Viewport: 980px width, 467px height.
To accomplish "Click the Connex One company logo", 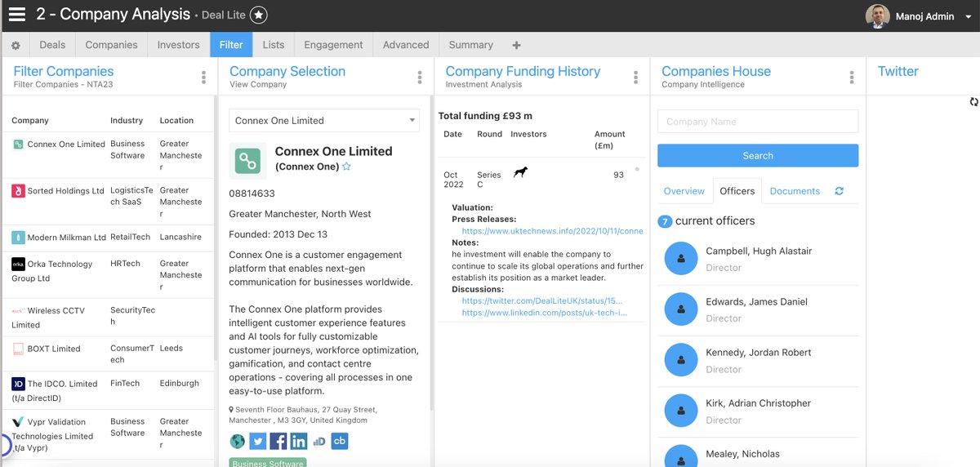I will click(x=247, y=161).
